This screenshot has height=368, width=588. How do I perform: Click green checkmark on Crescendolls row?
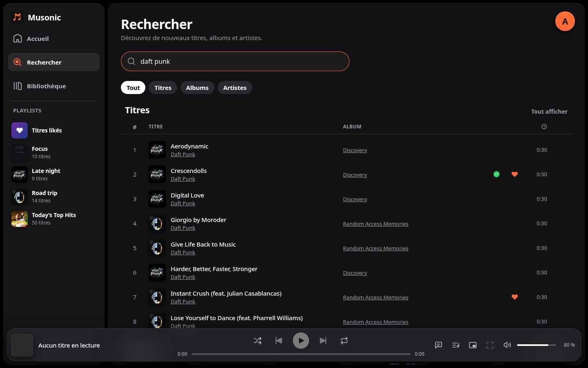tap(497, 174)
